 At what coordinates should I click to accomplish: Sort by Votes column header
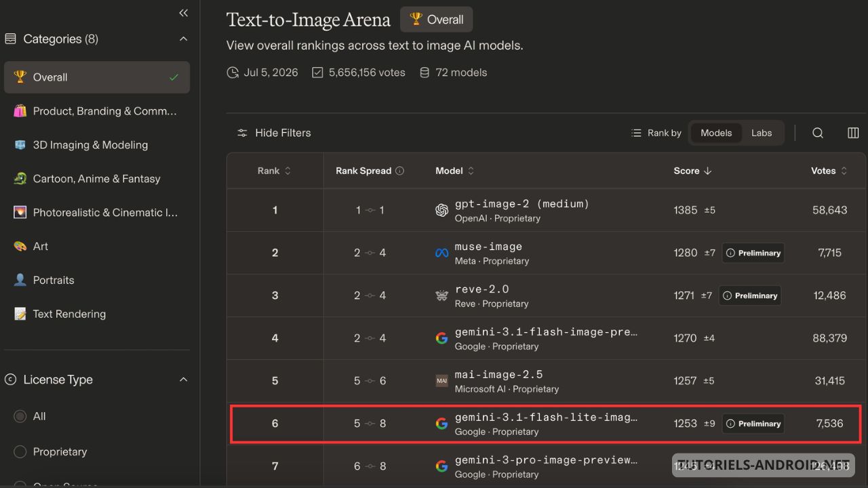(829, 171)
